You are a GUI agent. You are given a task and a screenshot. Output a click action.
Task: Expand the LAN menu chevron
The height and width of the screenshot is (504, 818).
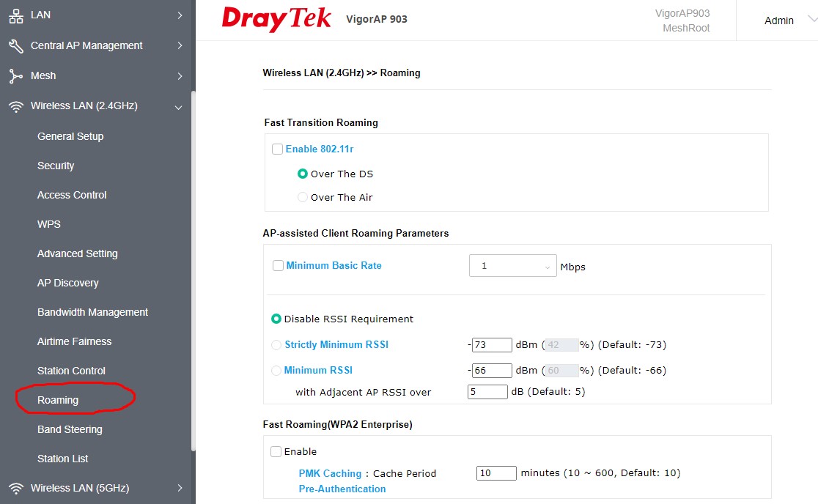pyautogui.click(x=180, y=15)
